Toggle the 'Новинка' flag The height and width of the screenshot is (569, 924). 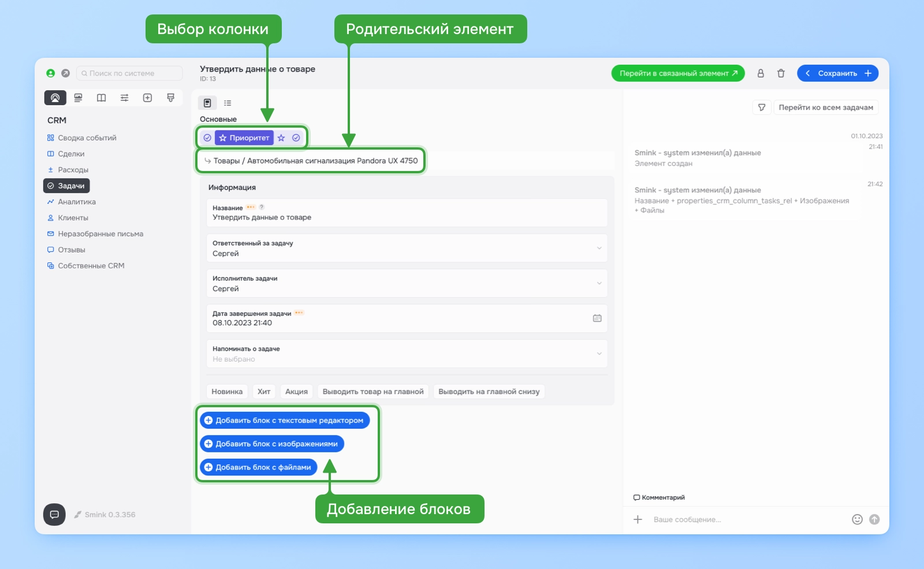click(227, 392)
